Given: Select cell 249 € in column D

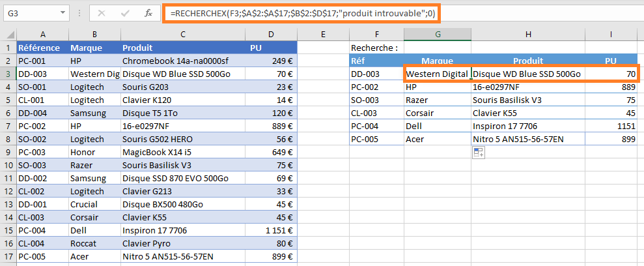Looking at the screenshot, I should point(271,61).
